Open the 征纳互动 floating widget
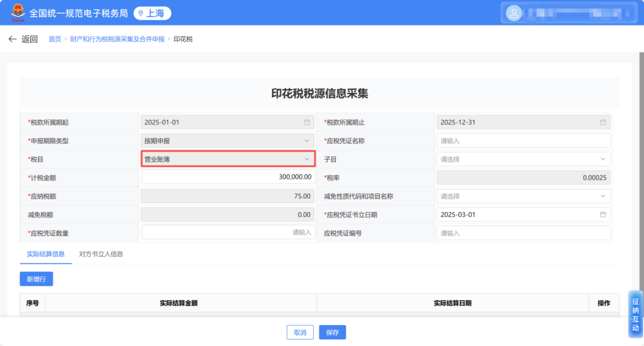 (x=636, y=314)
